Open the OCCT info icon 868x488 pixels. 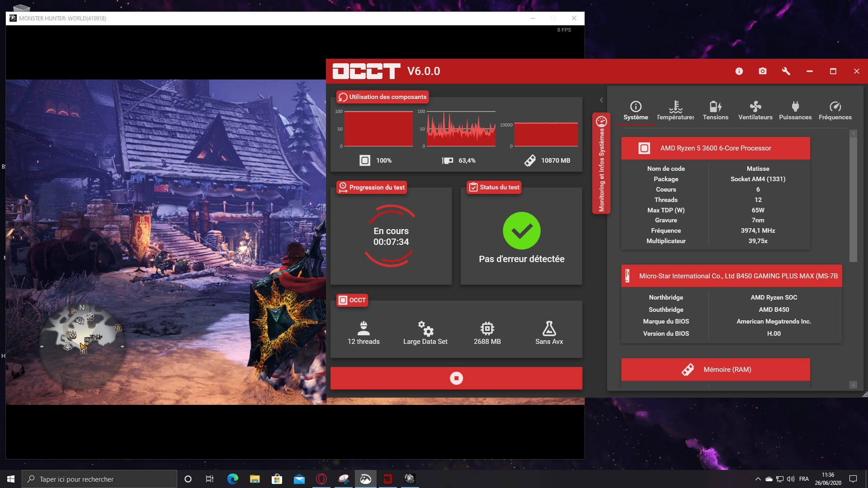coord(739,71)
